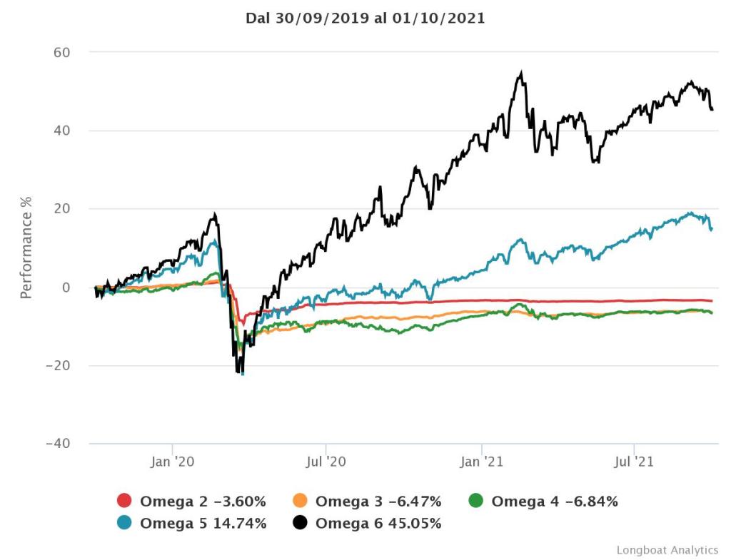Toggle the Omega 2 -3.60% series label
This screenshot has width=731, height=560.
[203, 501]
